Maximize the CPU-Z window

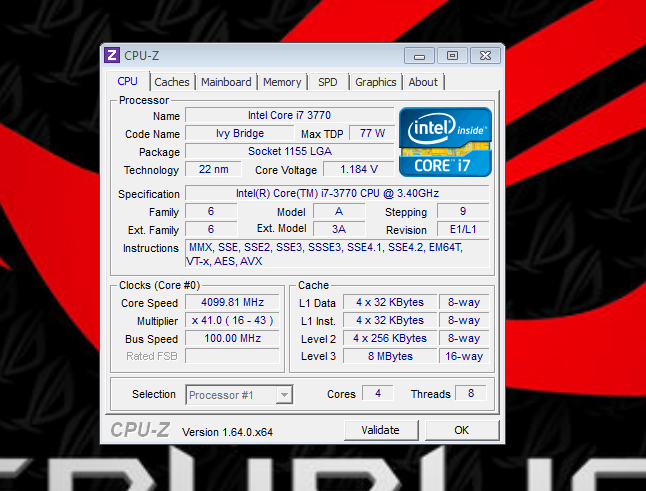tap(452, 56)
